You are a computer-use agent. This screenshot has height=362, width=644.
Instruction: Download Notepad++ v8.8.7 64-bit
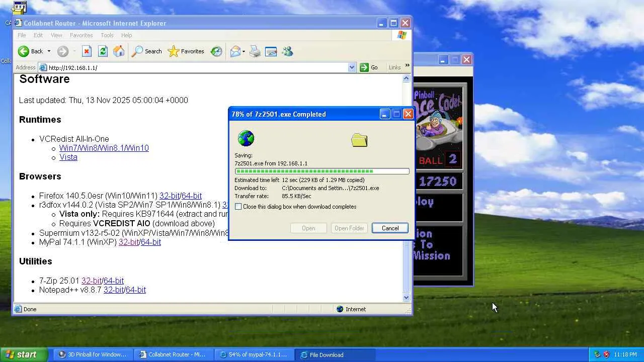(136, 290)
